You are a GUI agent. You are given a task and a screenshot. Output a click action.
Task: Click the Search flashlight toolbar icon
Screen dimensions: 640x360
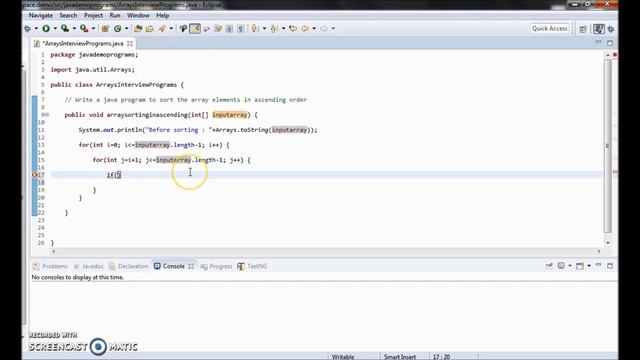tap(162, 29)
